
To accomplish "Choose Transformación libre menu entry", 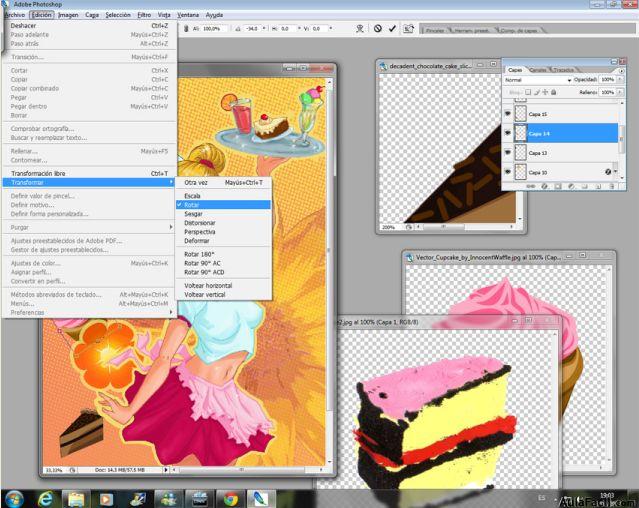I will pos(89,173).
